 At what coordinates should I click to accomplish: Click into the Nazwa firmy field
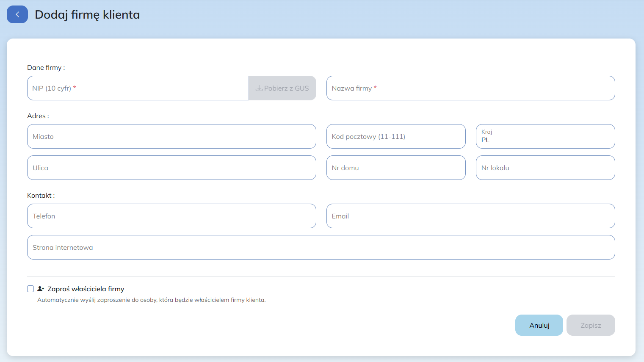click(x=470, y=88)
